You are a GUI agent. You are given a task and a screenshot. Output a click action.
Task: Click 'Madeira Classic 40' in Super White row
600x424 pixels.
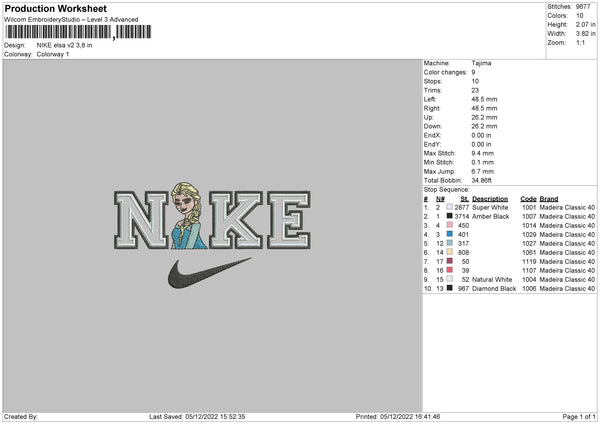[x=567, y=207]
